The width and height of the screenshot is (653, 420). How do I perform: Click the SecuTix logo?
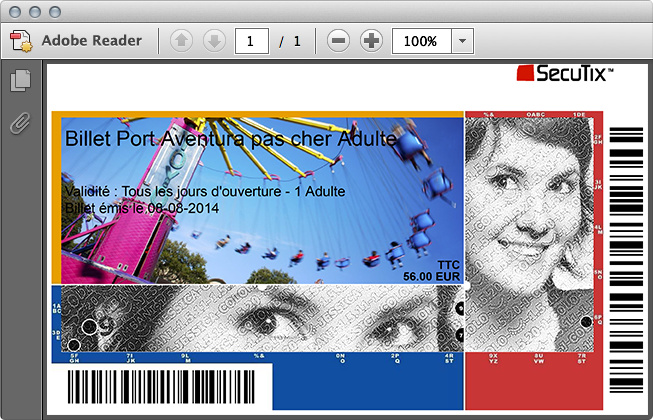click(x=565, y=73)
